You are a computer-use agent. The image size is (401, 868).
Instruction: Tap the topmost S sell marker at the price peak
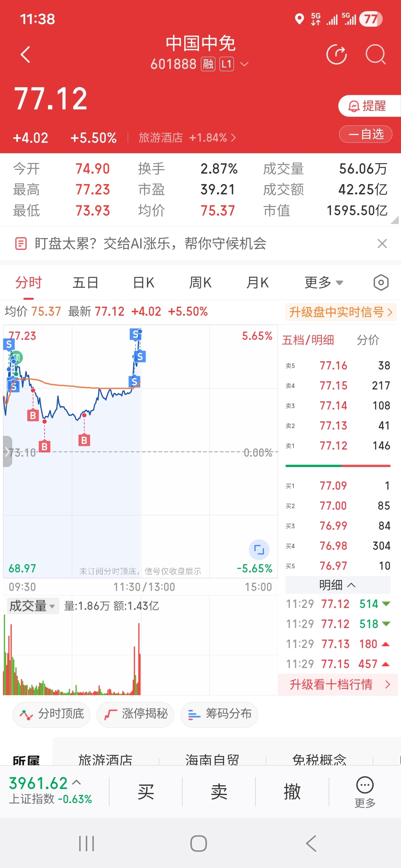click(136, 335)
